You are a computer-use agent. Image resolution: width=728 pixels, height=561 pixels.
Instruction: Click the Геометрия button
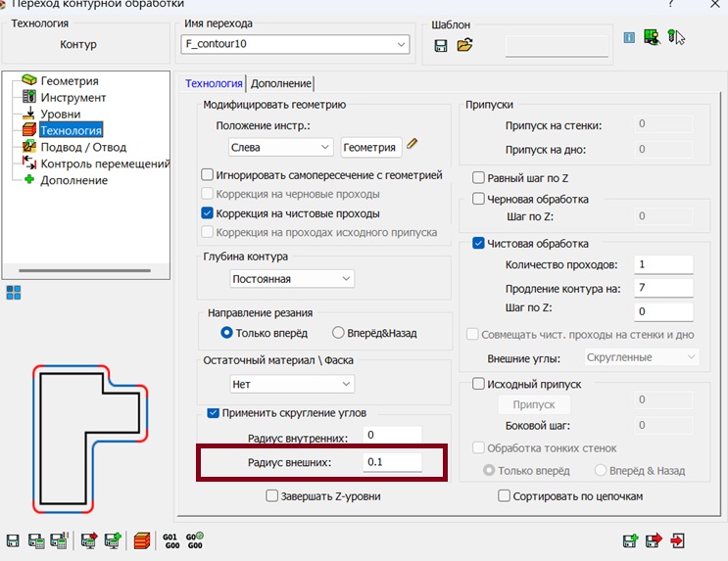pos(369,147)
